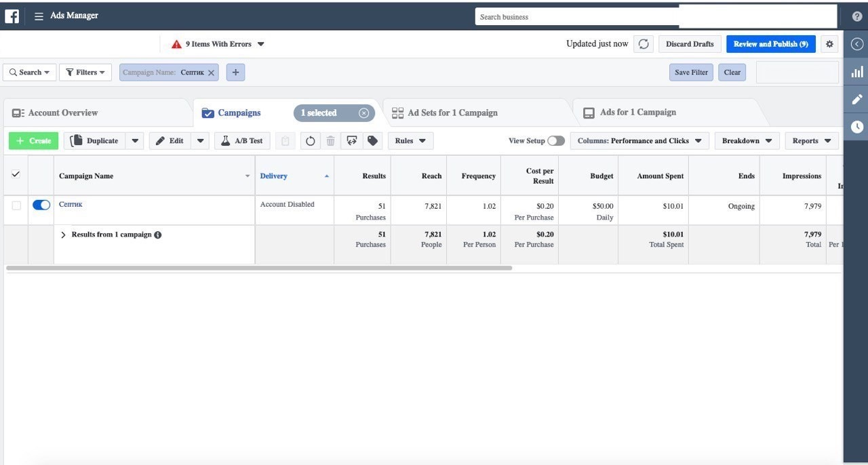Click the Impressions column header
This screenshot has height=465, width=868.
click(x=792, y=176)
